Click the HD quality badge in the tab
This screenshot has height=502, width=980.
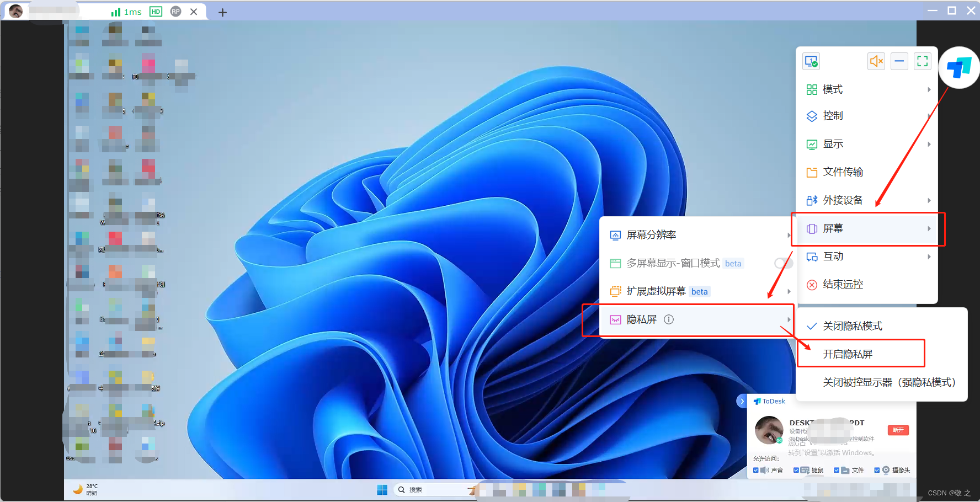pyautogui.click(x=156, y=12)
